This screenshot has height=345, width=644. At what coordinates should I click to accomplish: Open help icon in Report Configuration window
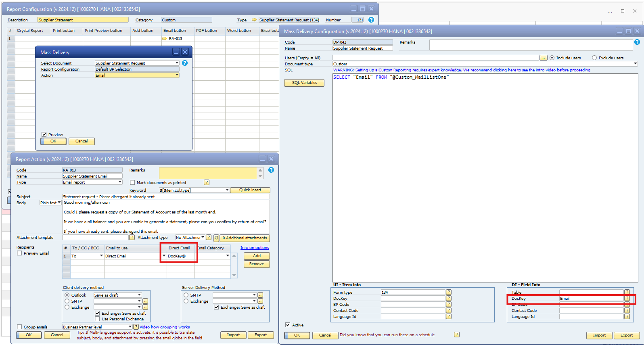(371, 20)
